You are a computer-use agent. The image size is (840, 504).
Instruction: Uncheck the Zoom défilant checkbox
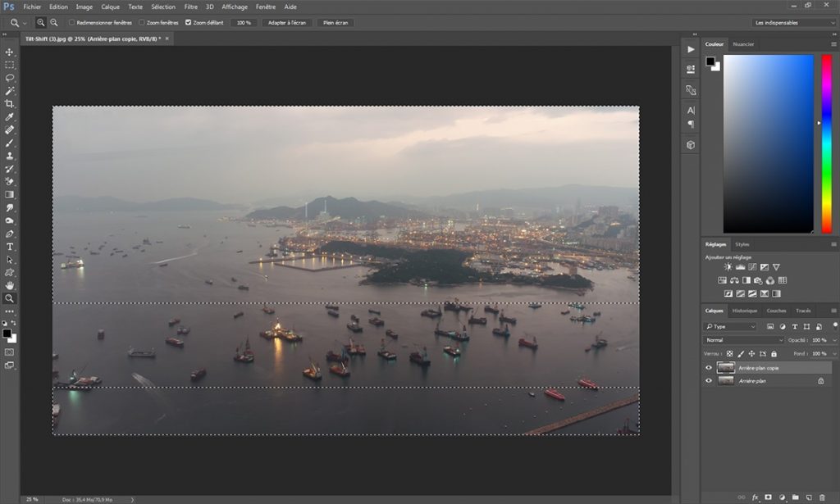[x=189, y=23]
